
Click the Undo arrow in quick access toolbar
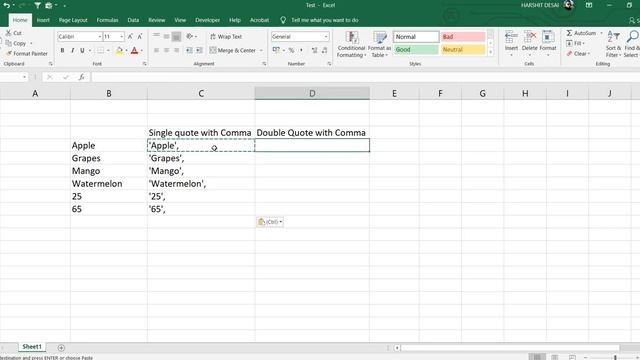pyautogui.click(x=7, y=5)
